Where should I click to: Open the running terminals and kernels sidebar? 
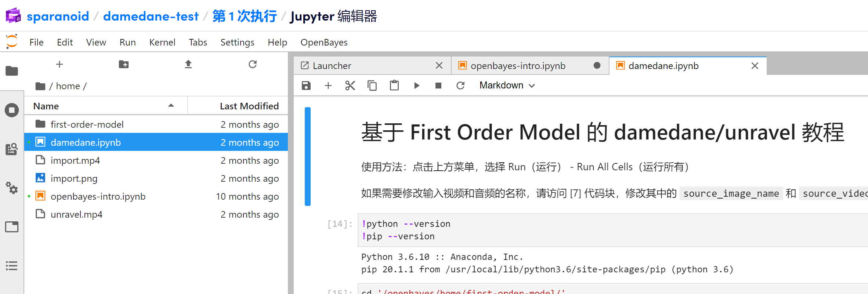(x=12, y=110)
